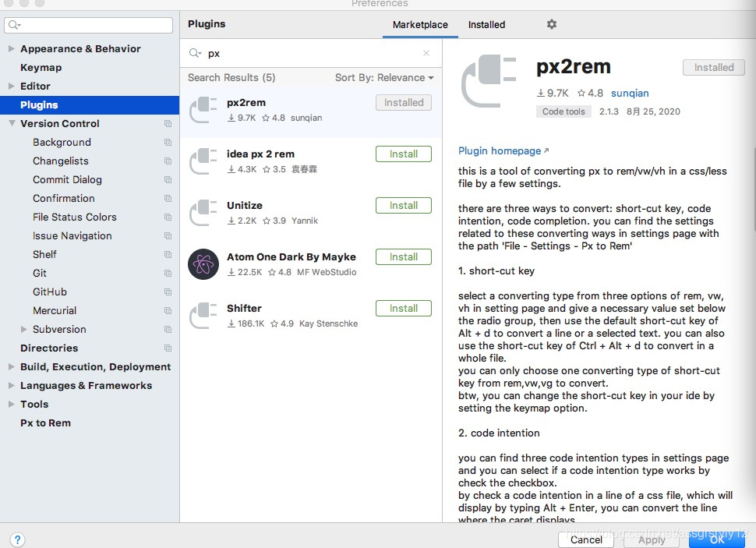Image resolution: width=756 pixels, height=548 pixels.
Task: Focus the settings search field
Action: [89, 25]
